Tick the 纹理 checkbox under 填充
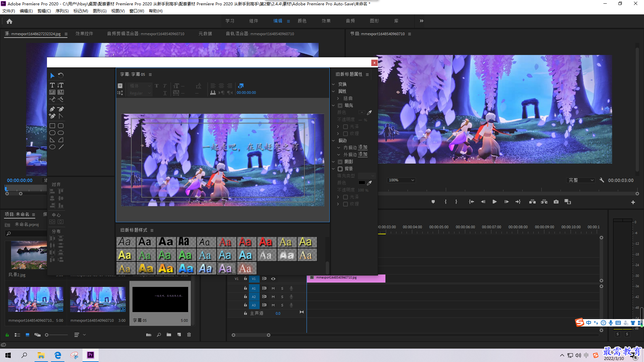The height and width of the screenshot is (362, 644). (345, 134)
